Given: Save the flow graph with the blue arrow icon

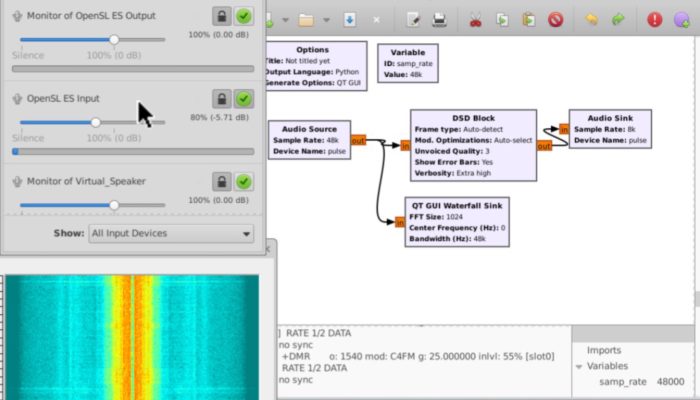Looking at the screenshot, I should tap(350, 20).
